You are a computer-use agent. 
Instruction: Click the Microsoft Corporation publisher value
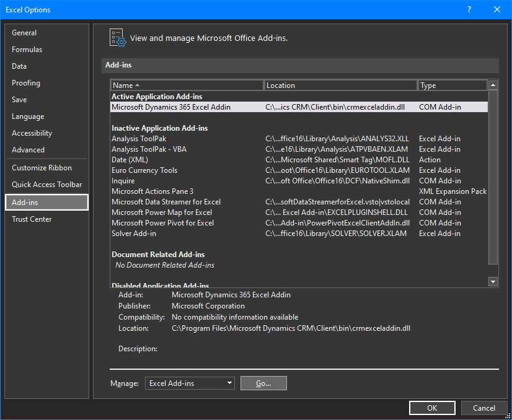(x=208, y=306)
